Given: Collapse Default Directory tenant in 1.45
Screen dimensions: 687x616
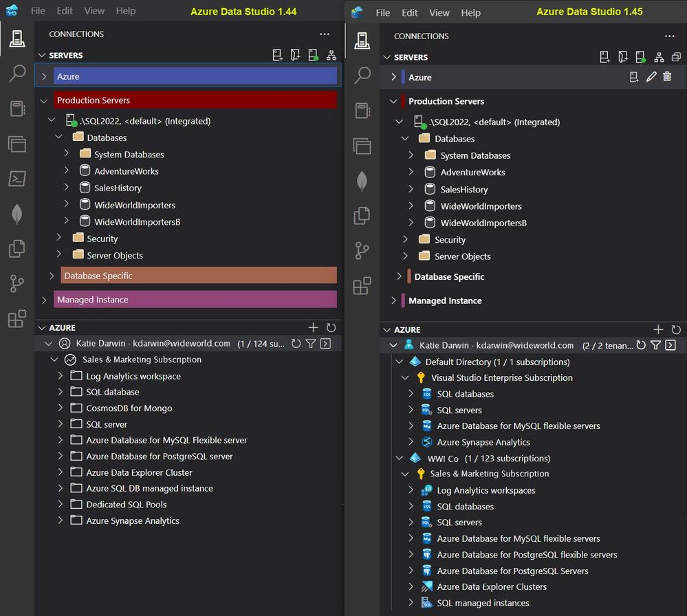Looking at the screenshot, I should click(x=399, y=362).
